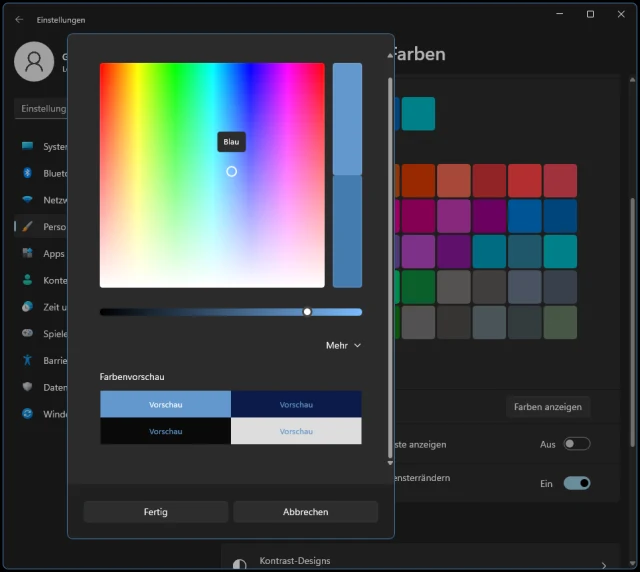Open network settings via Wi-Fi icon

tap(28, 200)
